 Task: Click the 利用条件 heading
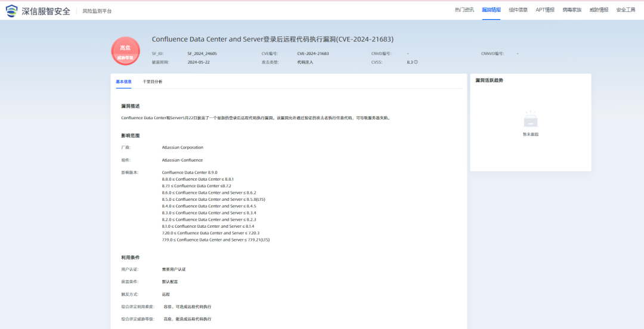tap(131, 257)
